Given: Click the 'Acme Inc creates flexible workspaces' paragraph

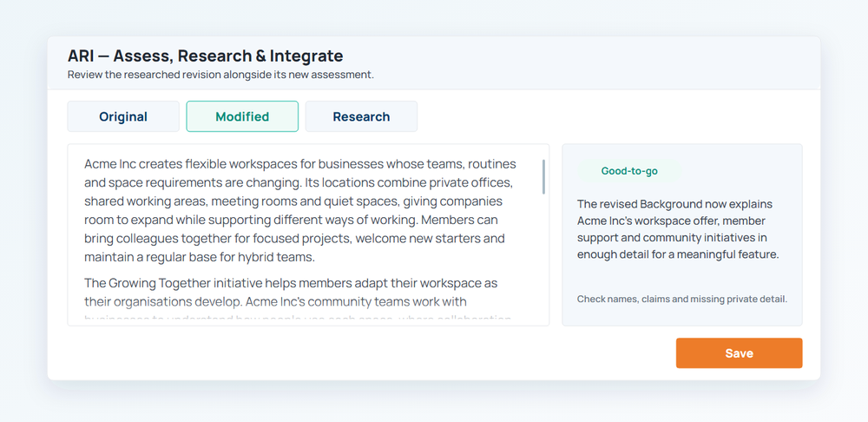Looking at the screenshot, I should [x=300, y=210].
